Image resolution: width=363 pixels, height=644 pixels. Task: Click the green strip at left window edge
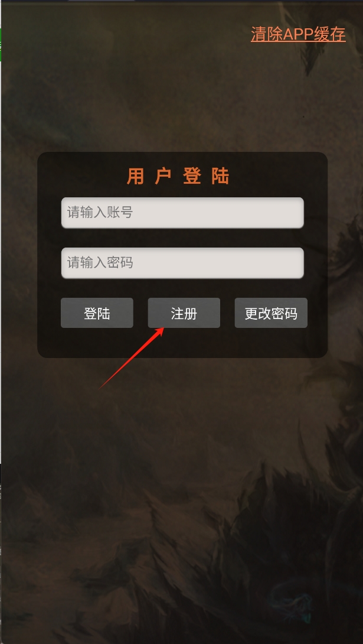1,45
